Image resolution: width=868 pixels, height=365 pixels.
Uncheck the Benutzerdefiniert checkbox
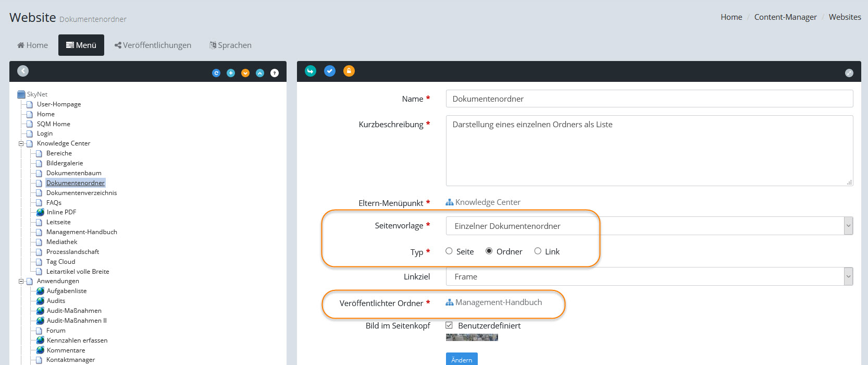point(449,325)
